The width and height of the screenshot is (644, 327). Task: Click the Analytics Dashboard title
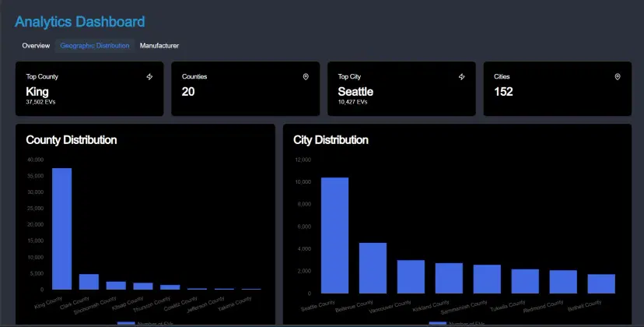(x=79, y=22)
